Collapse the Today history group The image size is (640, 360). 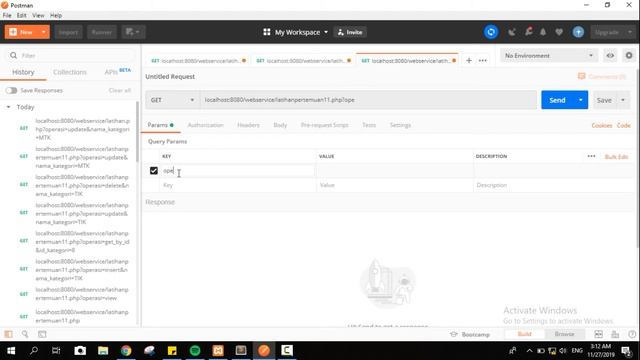pos(8,107)
